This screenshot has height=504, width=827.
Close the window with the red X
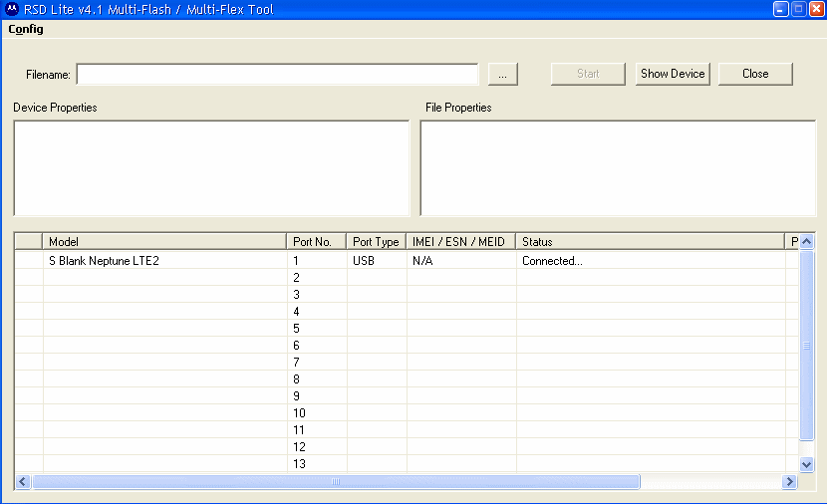point(816,9)
